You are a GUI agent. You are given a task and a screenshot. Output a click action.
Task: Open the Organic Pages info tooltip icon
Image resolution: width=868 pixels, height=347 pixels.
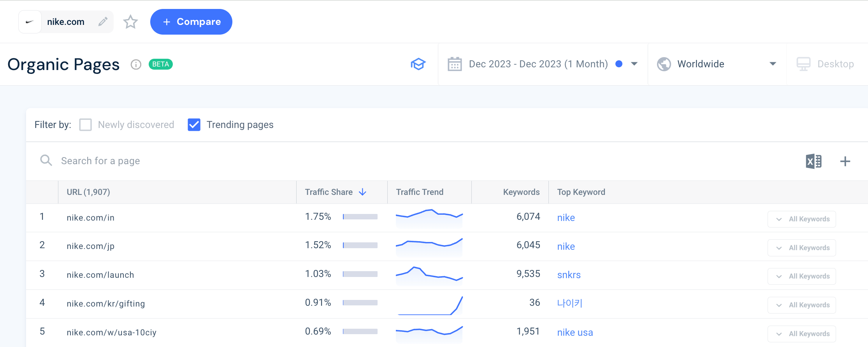(x=136, y=64)
